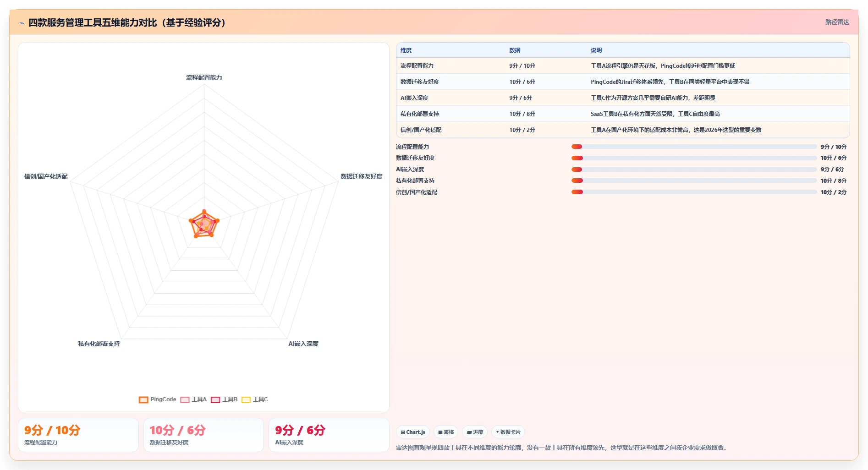The width and height of the screenshot is (868, 470).
Task: Click the 数据迁移友好度 radar axis label
Action: (x=361, y=176)
